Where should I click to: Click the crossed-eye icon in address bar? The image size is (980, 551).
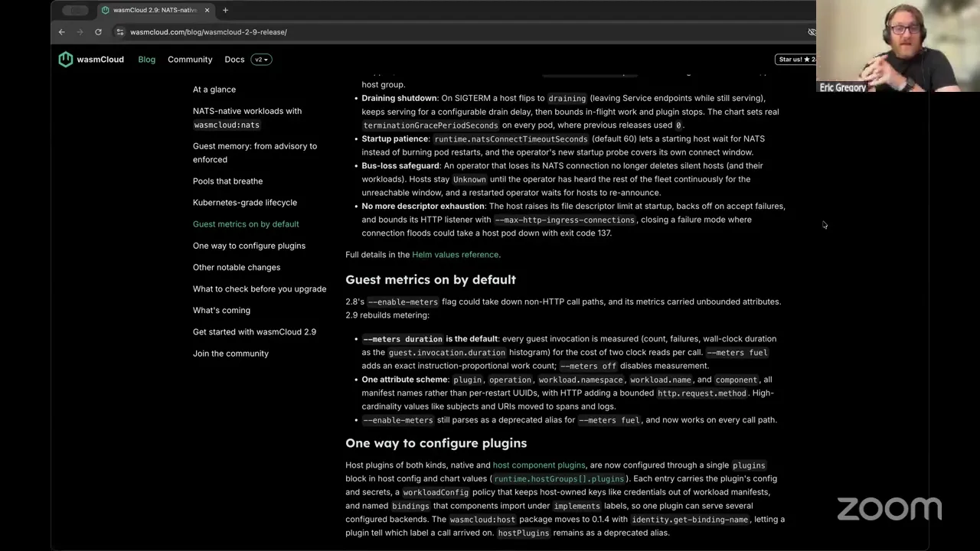[x=812, y=32]
